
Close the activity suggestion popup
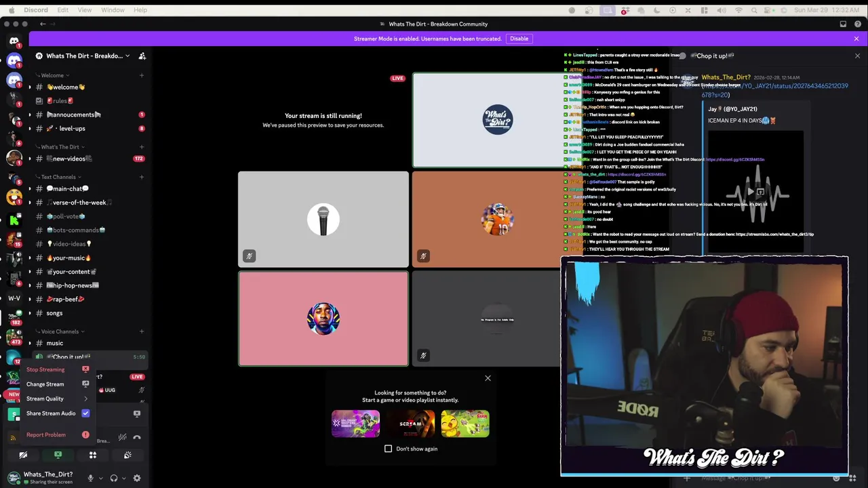pyautogui.click(x=488, y=378)
